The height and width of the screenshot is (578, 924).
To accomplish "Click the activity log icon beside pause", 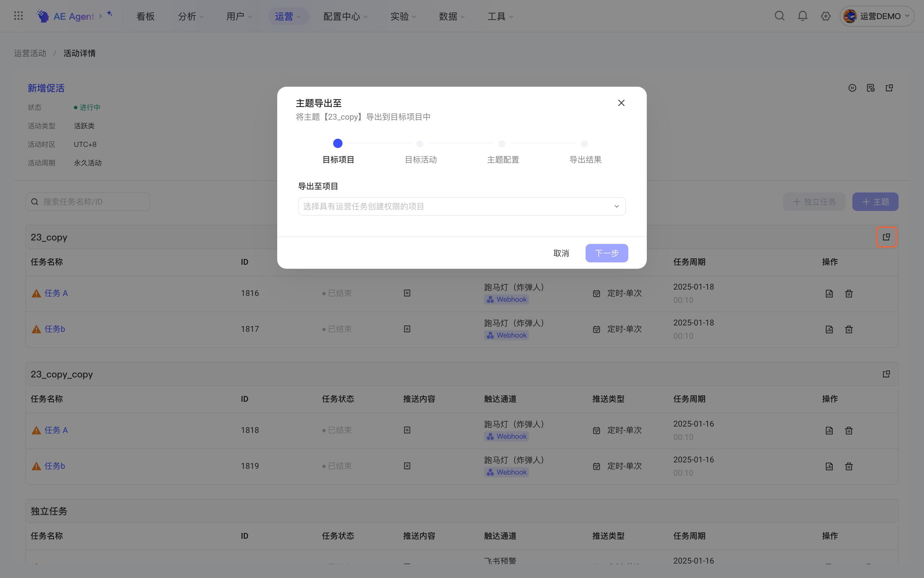I will tap(871, 88).
